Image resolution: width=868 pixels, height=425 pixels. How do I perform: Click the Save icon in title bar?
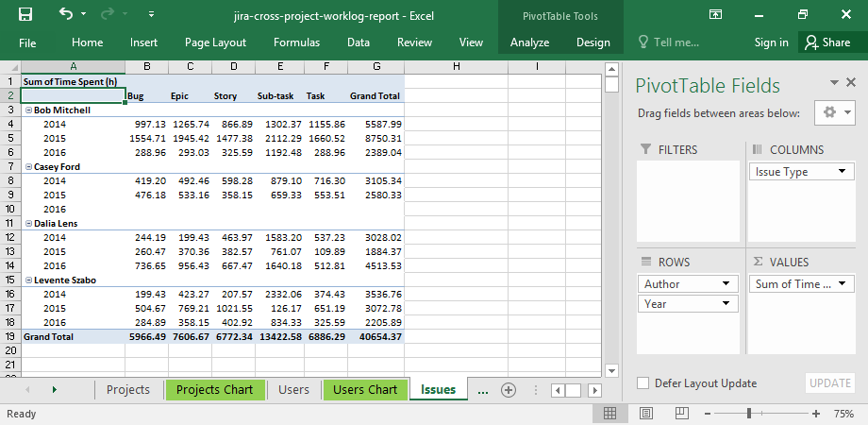25,15
